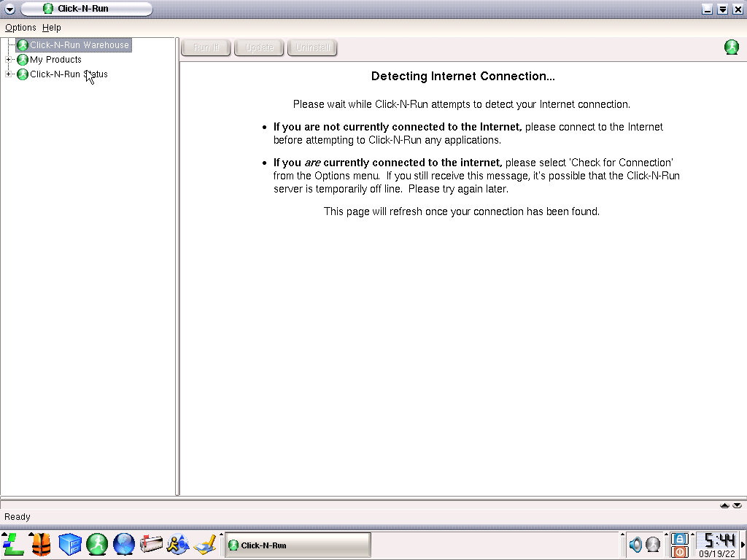747x560 pixels.
Task: Open the Help menu
Action: pyautogui.click(x=52, y=28)
